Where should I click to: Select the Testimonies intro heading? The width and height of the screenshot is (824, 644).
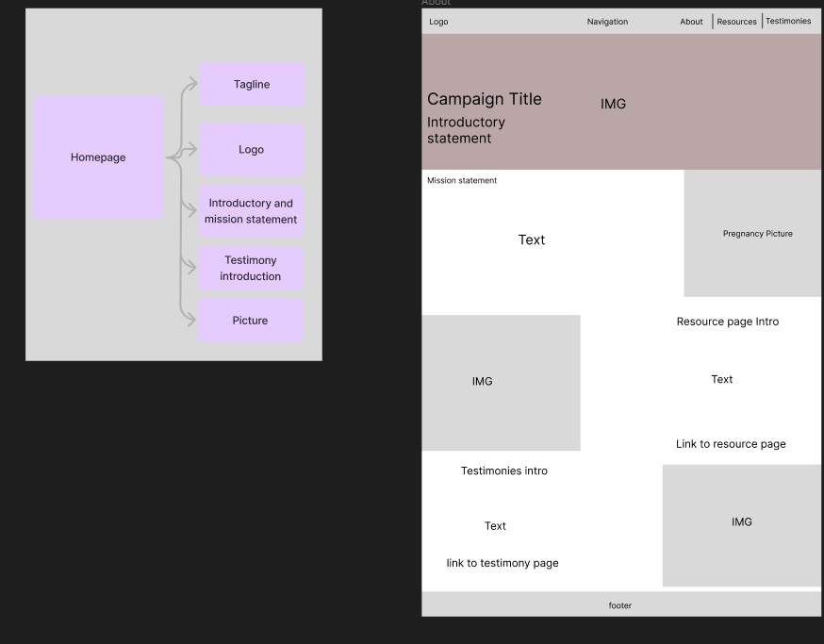(x=504, y=471)
